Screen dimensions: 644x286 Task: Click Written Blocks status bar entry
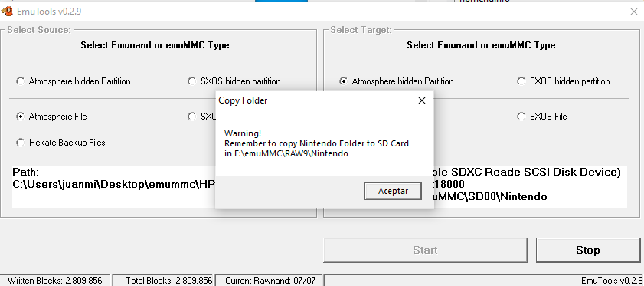(x=55, y=281)
